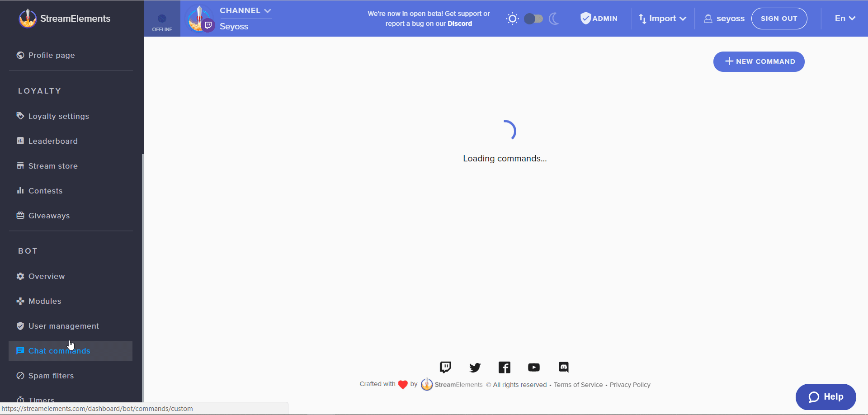This screenshot has width=868, height=415.
Task: Click the StreamElements rocket logo in the sidebar
Action: (x=28, y=19)
